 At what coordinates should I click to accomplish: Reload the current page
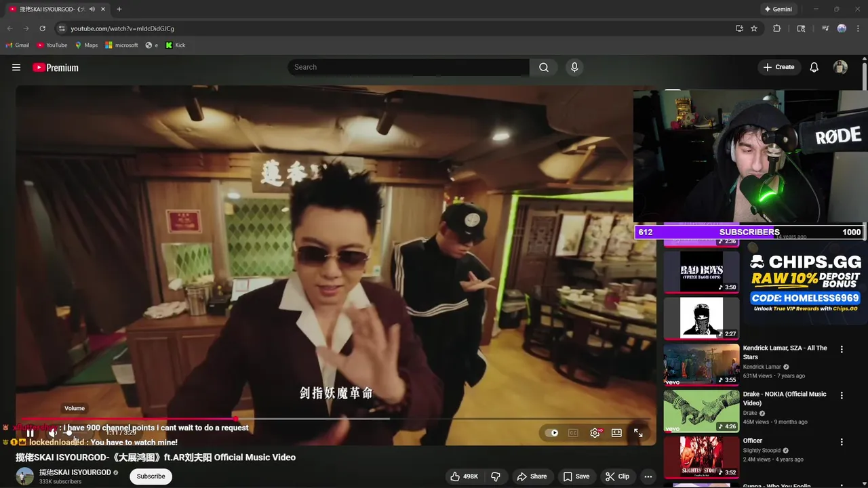pos(42,28)
